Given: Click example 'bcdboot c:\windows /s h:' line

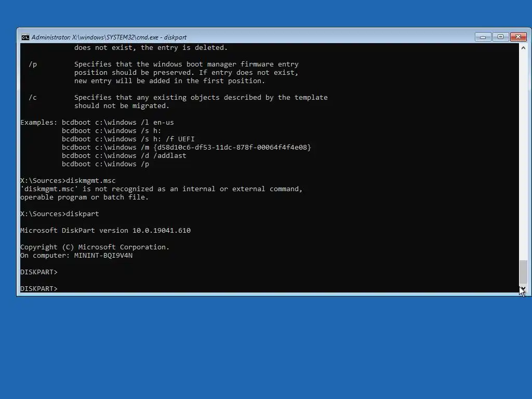Looking at the screenshot, I should pyautogui.click(x=112, y=130).
